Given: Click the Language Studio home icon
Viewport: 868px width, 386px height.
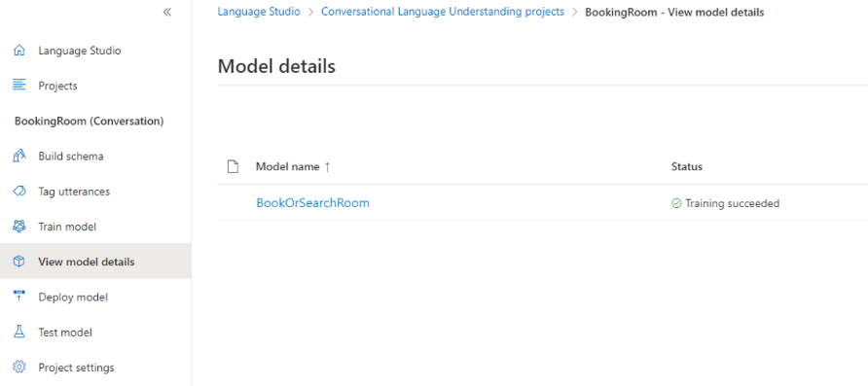Looking at the screenshot, I should pos(19,51).
